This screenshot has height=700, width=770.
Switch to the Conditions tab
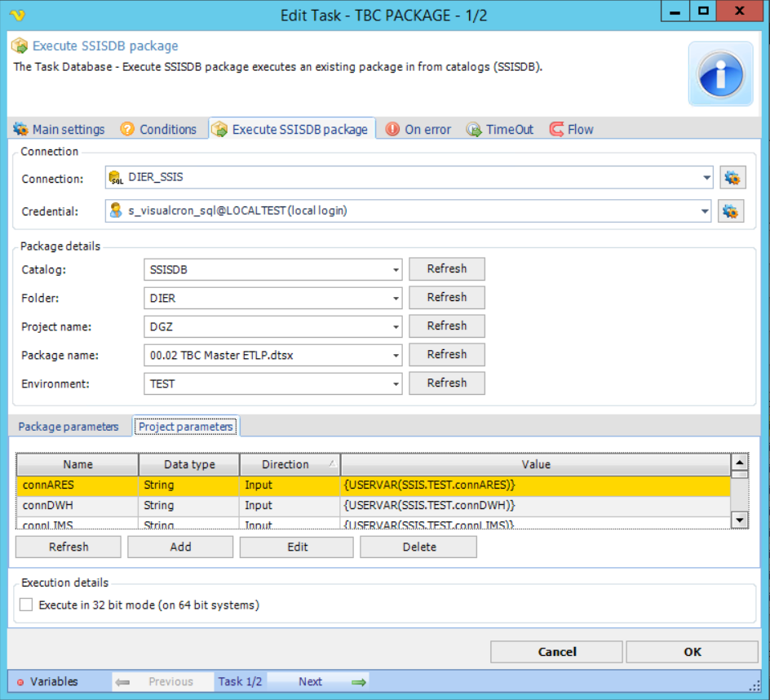click(158, 129)
